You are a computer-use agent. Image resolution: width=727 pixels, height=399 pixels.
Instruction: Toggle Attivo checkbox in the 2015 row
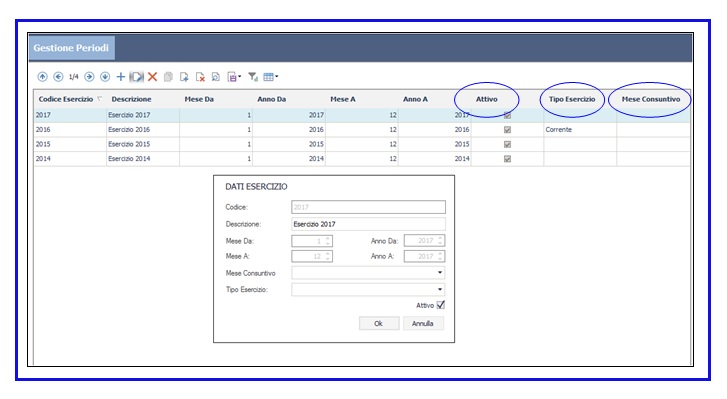point(507,144)
